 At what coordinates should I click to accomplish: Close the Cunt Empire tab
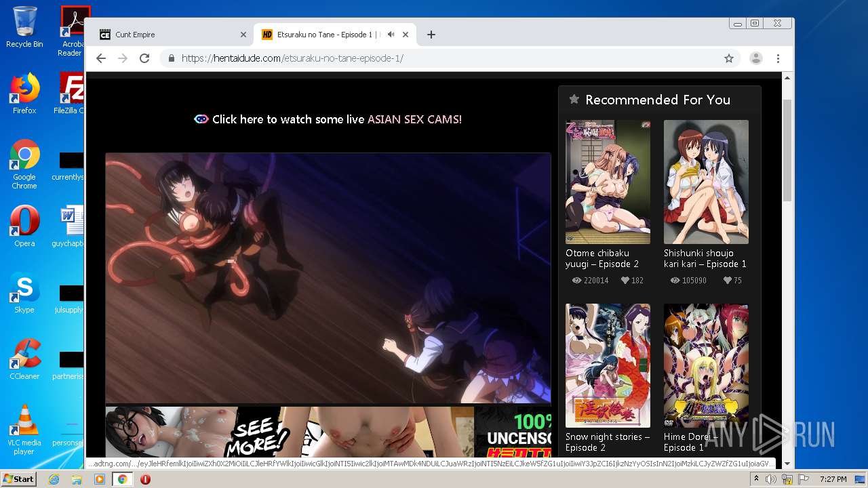(243, 35)
